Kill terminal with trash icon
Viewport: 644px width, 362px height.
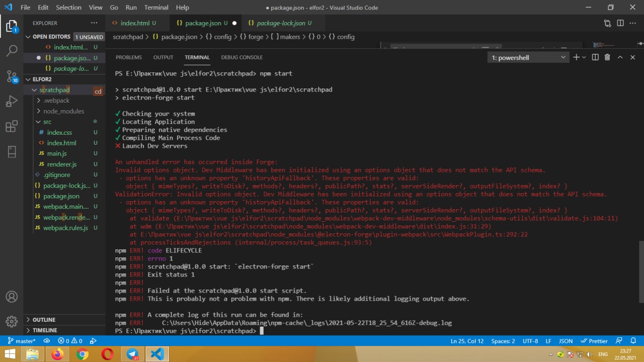[607, 57]
